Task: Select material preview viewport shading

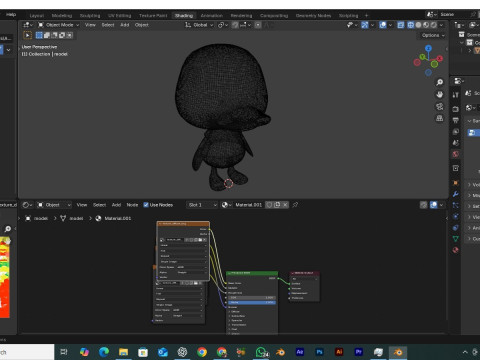Action: point(426,25)
